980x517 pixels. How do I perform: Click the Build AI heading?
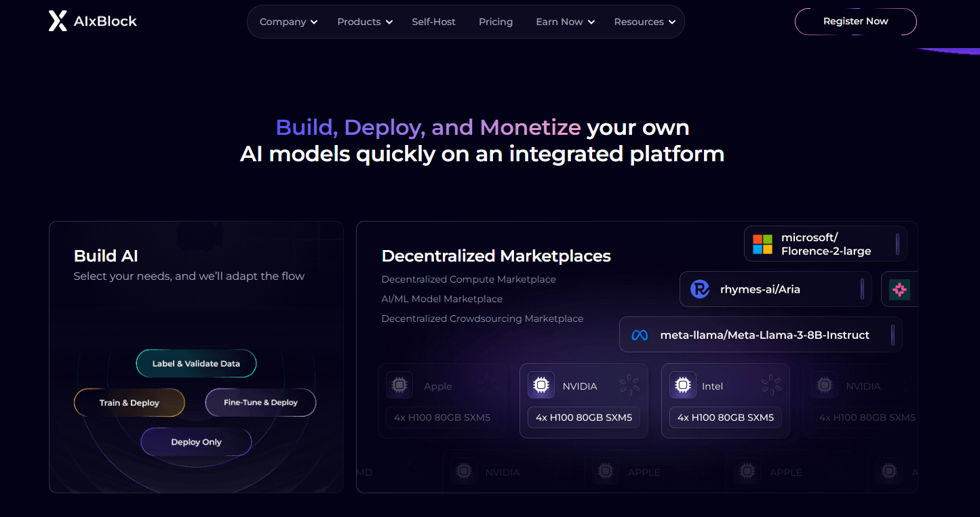point(106,255)
